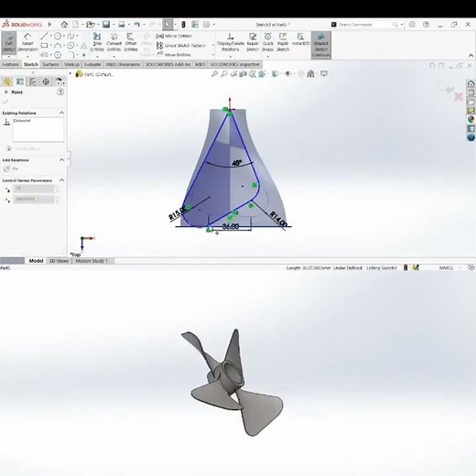The image size is (476, 476).
Task: Click Linear Sketch Pattern
Action: point(180,46)
